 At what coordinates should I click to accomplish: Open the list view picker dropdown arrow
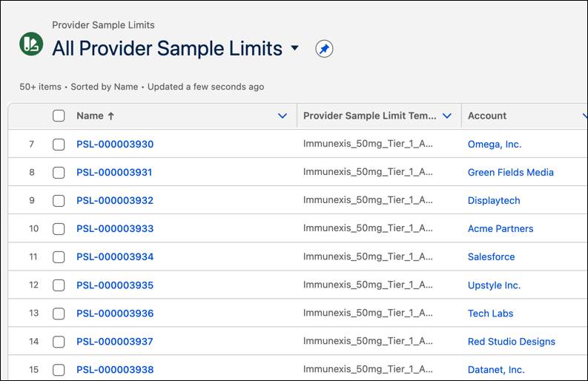[295, 48]
